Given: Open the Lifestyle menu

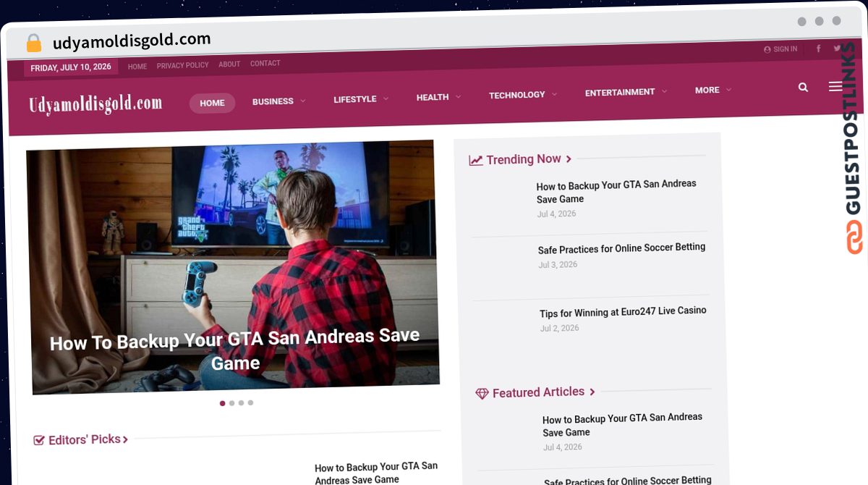Looking at the screenshot, I should [355, 99].
